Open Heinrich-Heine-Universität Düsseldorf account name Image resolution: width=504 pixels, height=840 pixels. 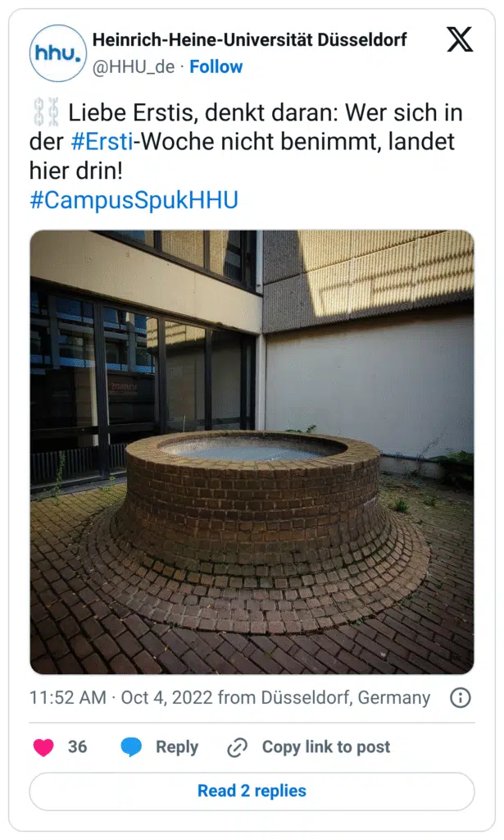coord(249,39)
